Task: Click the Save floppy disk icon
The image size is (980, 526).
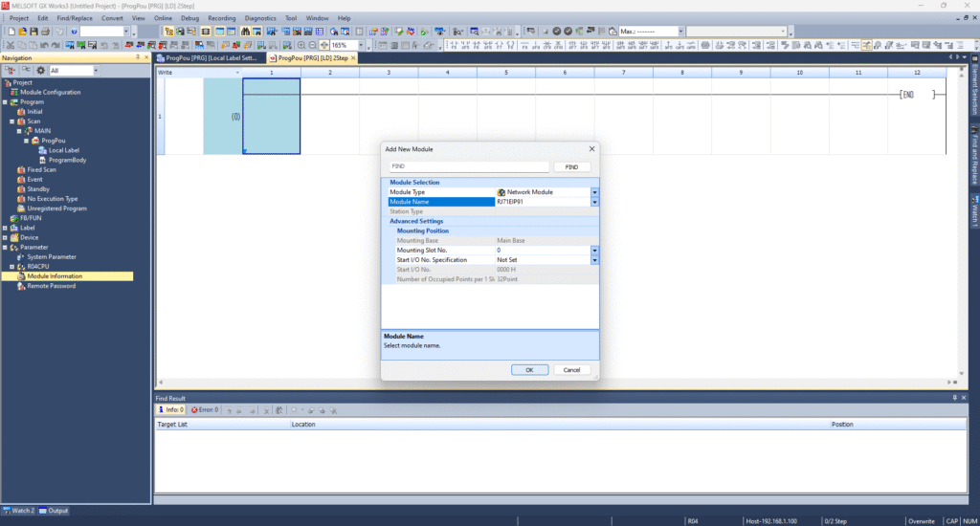Action: [x=33, y=32]
